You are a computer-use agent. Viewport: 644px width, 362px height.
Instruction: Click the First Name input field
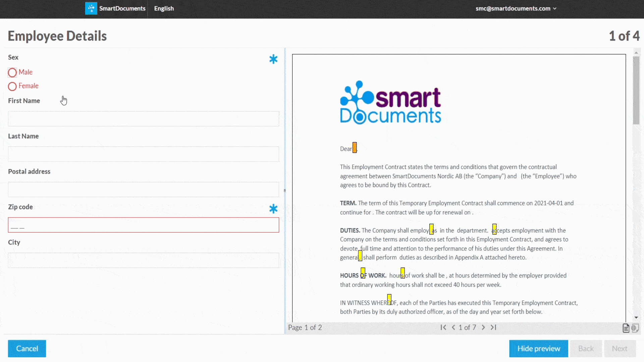[144, 119]
